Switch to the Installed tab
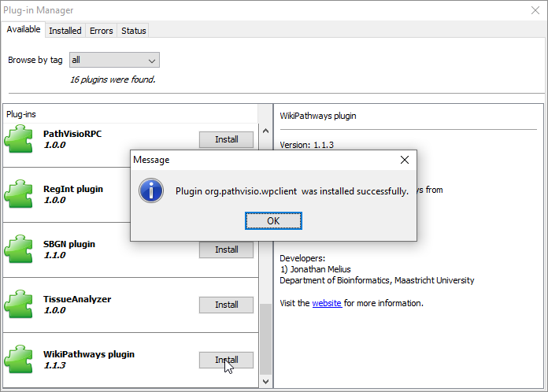Image resolution: width=548 pixels, height=392 pixels. pos(65,31)
